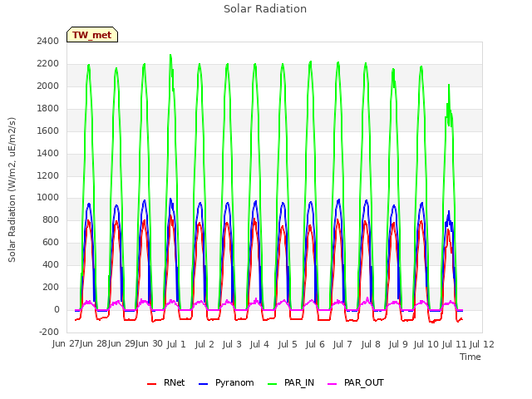Click the 1000 y-axis tick label
The width and height of the screenshot is (532, 399).
click(x=48, y=198)
